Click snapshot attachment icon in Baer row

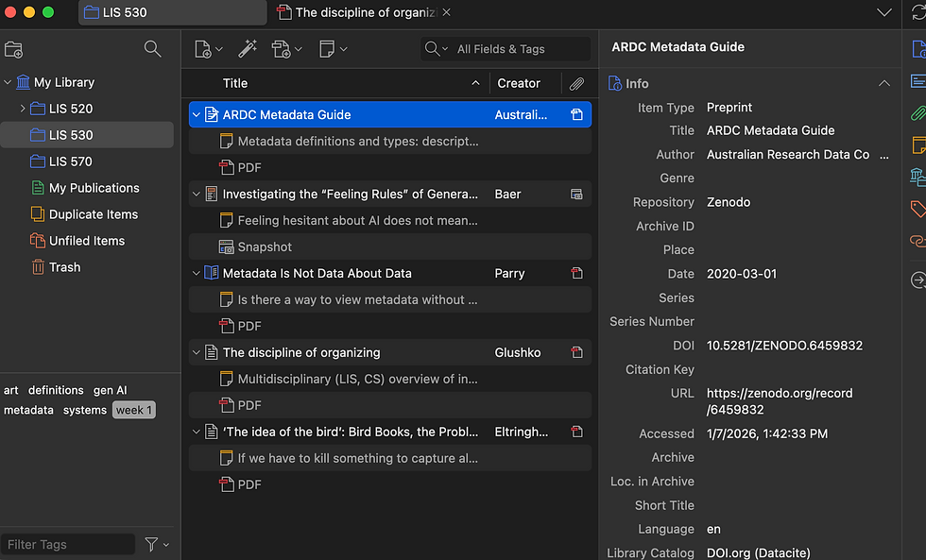[x=576, y=195]
